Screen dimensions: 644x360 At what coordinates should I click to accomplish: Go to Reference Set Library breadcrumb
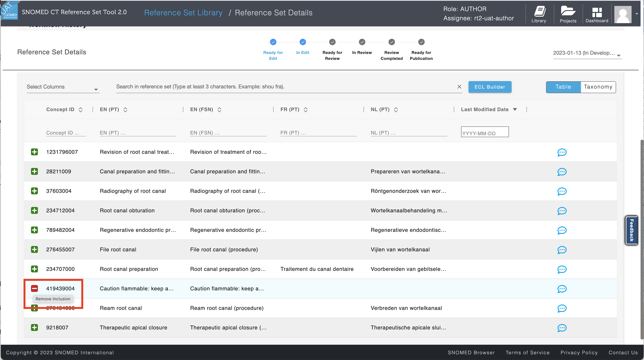[x=183, y=12]
